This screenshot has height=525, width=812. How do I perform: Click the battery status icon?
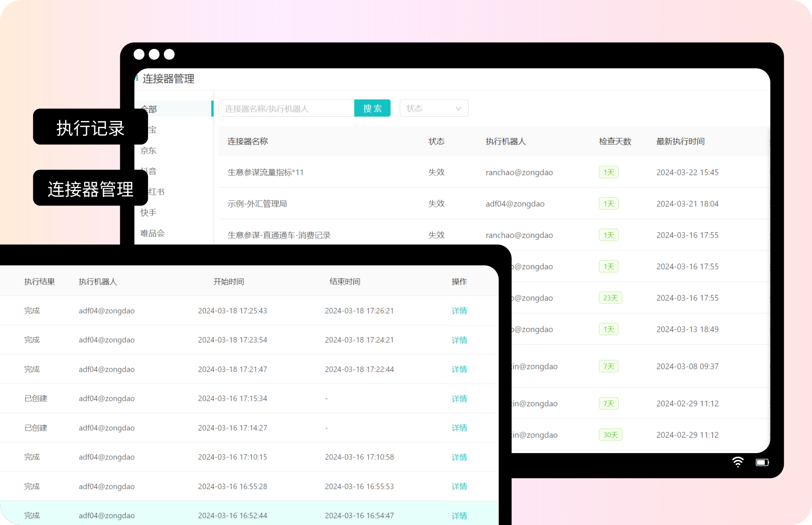coord(762,462)
